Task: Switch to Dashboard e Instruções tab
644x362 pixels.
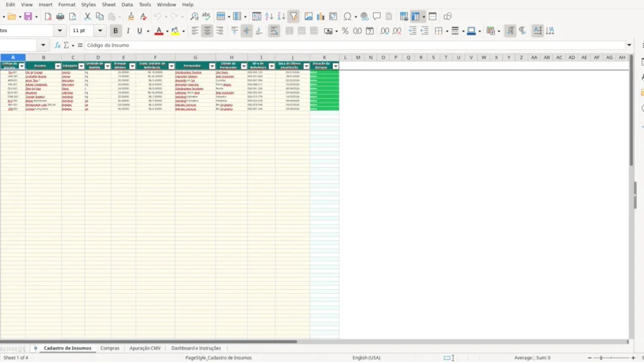Action: pyautogui.click(x=196, y=348)
